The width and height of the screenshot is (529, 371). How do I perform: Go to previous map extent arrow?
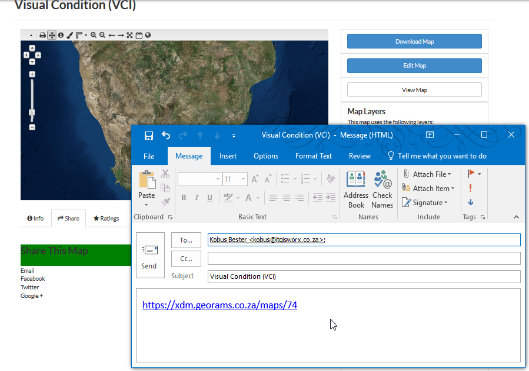(112, 35)
